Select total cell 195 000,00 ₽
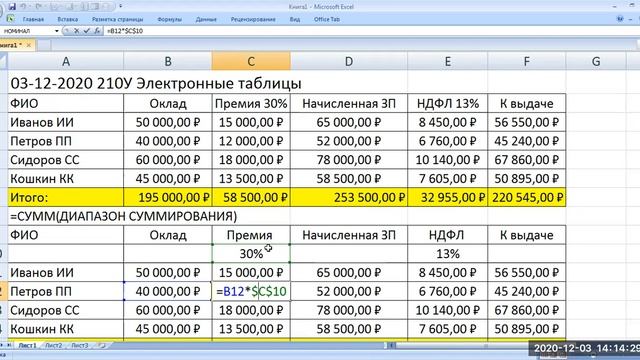Image resolution: width=640 pixels, height=360 pixels. (168, 198)
